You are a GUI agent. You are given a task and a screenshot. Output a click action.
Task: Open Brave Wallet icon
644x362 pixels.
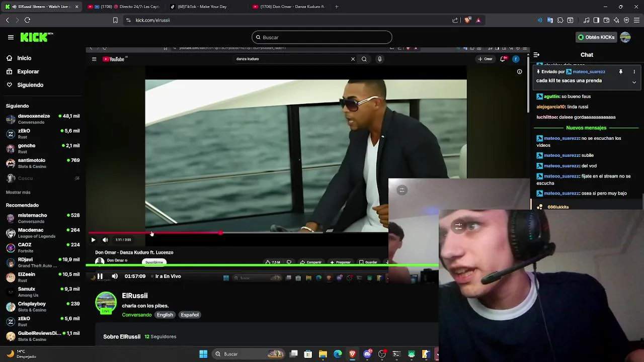(x=606, y=20)
